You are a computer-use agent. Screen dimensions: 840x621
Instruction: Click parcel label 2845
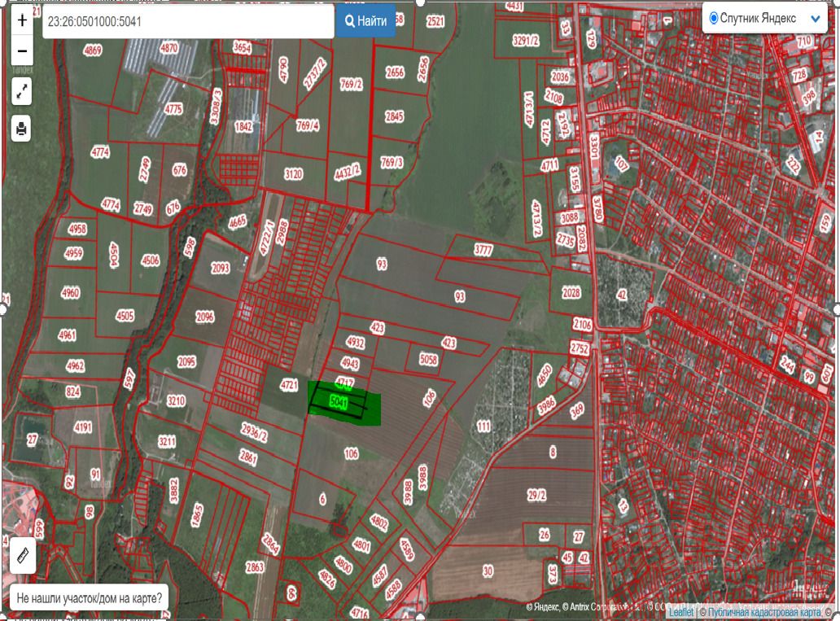click(394, 116)
